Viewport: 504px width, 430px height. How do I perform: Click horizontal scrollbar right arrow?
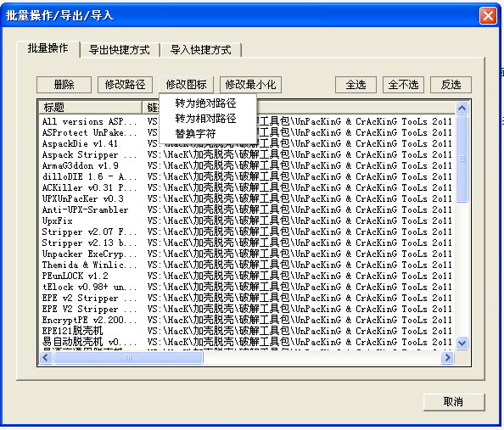coord(447,357)
